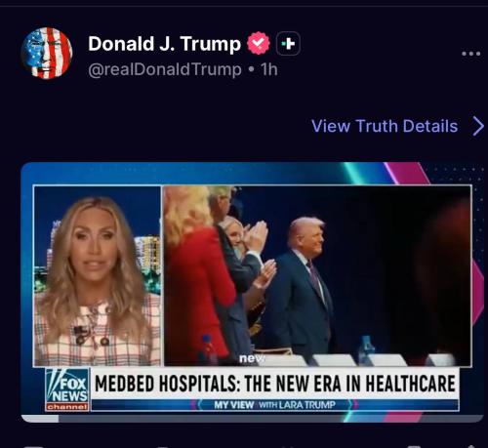Click the 1h post timestamp

point(269,69)
